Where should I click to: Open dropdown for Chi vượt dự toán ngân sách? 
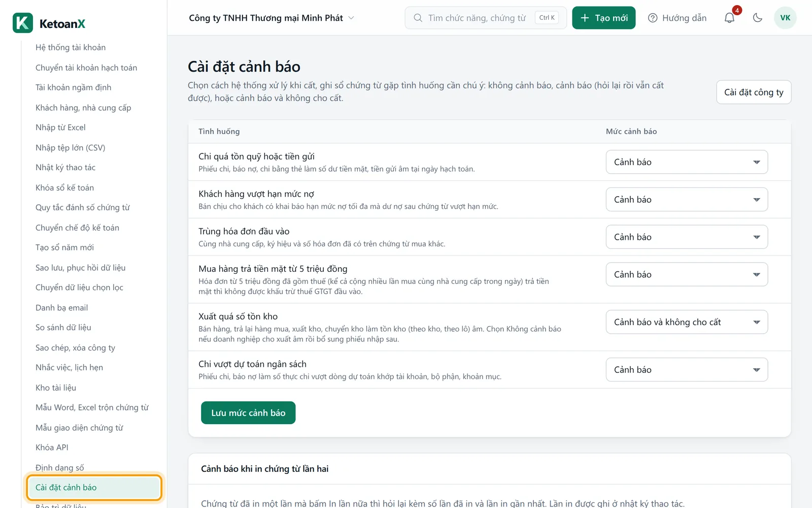pyautogui.click(x=687, y=370)
